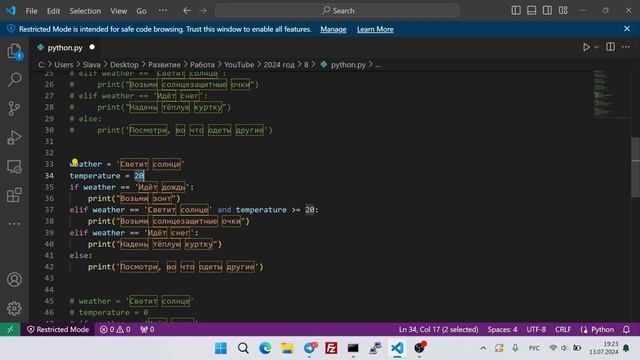Click the VS Code logo icon
The height and width of the screenshot is (360, 640).
11,11
